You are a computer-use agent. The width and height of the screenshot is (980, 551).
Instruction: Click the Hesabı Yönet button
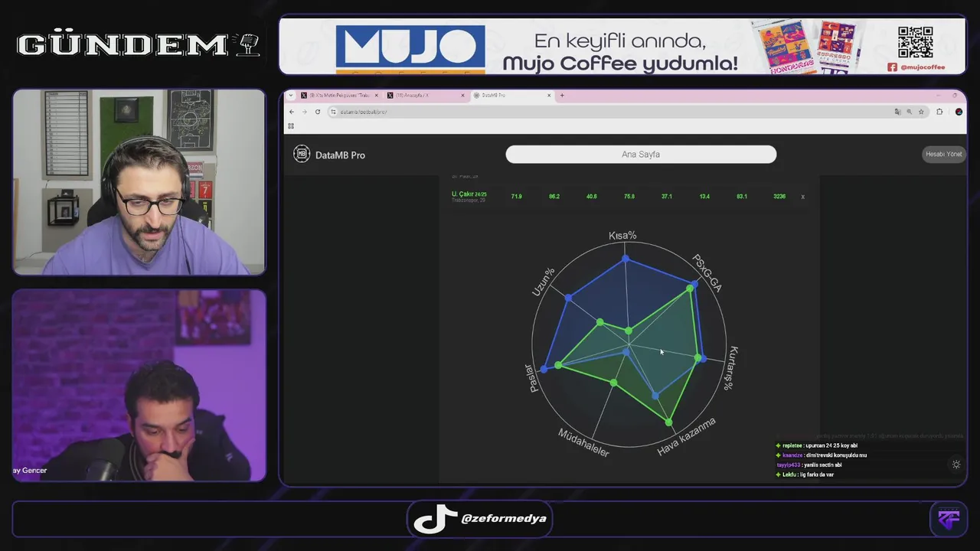(x=943, y=154)
